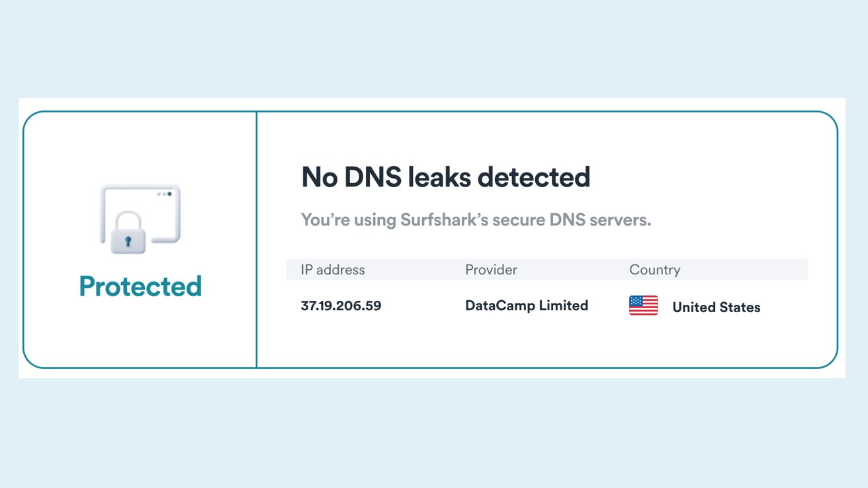Select the Country column header
The image size is (868, 488).
pyautogui.click(x=655, y=270)
